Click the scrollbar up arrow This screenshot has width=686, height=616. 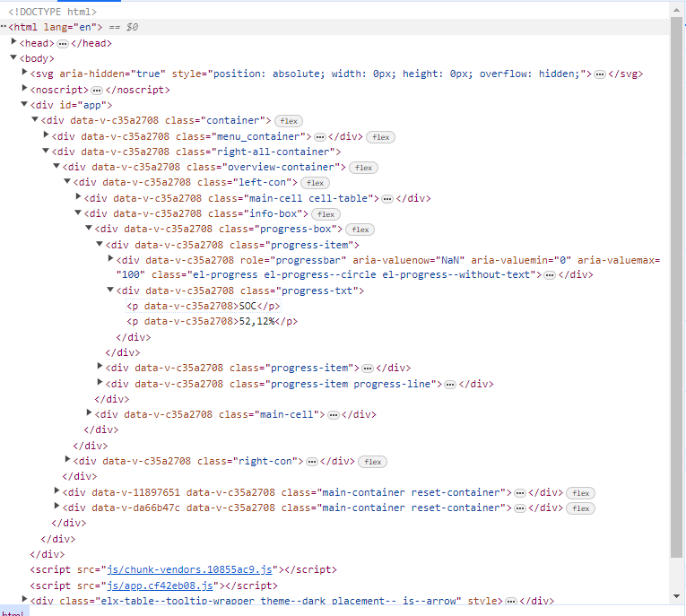pos(676,10)
